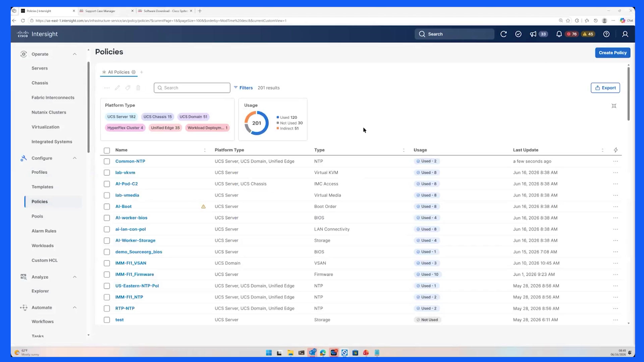Click the delete trash icon in toolbar
This screenshot has height=362, width=644.
coord(138,88)
